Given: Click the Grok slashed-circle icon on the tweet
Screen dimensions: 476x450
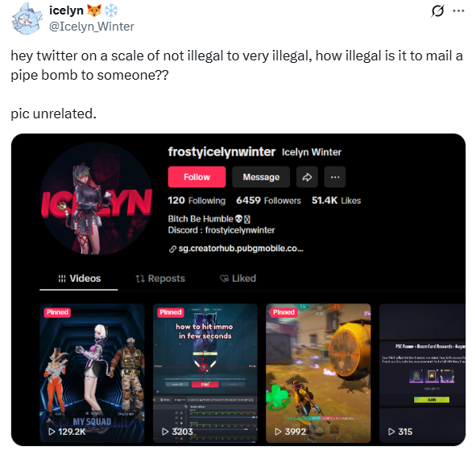Looking at the screenshot, I should [x=437, y=11].
